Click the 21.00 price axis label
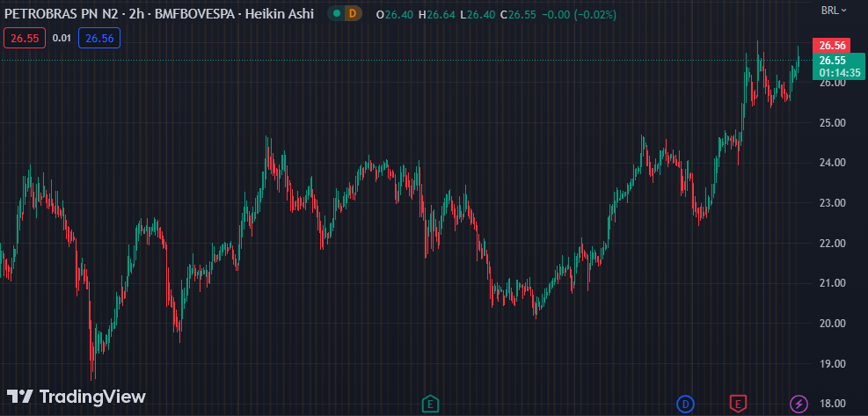Image resolution: width=868 pixels, height=416 pixels. (831, 283)
